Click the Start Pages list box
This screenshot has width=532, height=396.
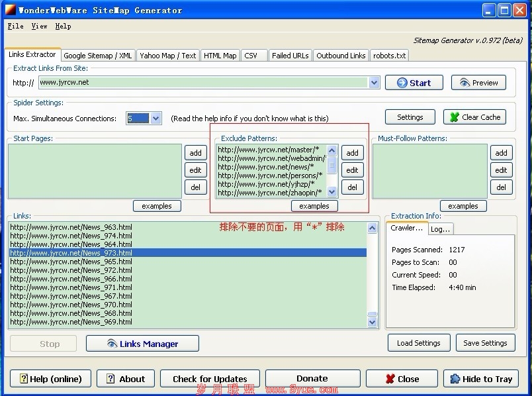pos(95,171)
